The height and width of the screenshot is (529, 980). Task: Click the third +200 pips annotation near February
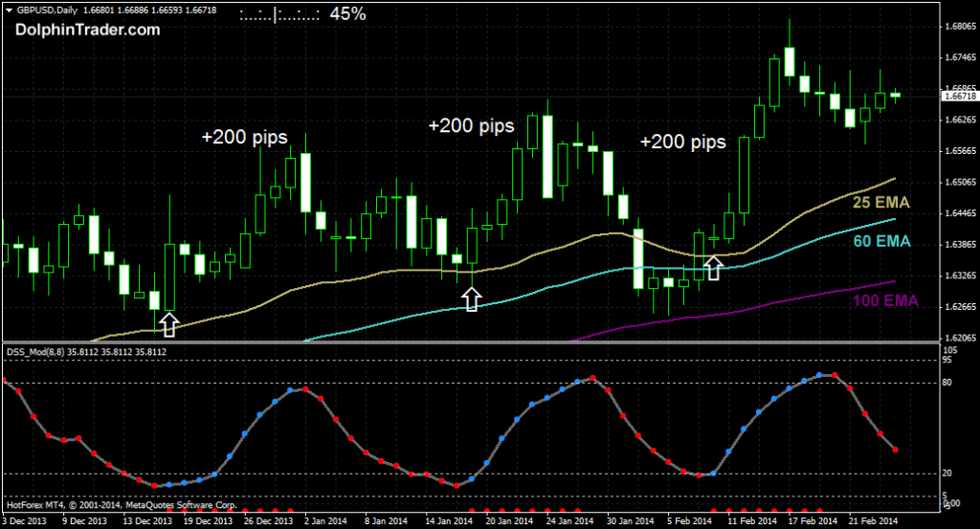coord(683,142)
